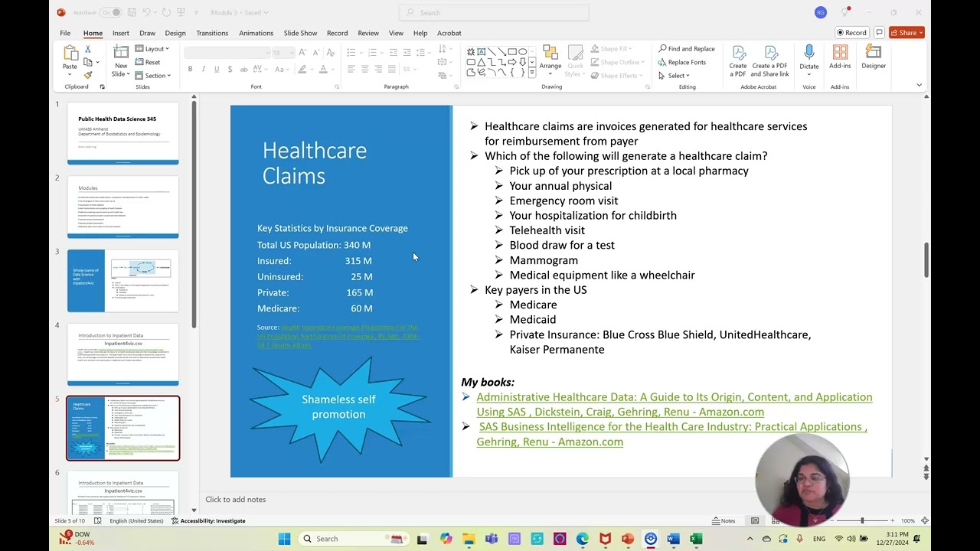Viewport: 980px width, 551px height.
Task: Click the Cut scissors icon
Action: [x=87, y=49]
